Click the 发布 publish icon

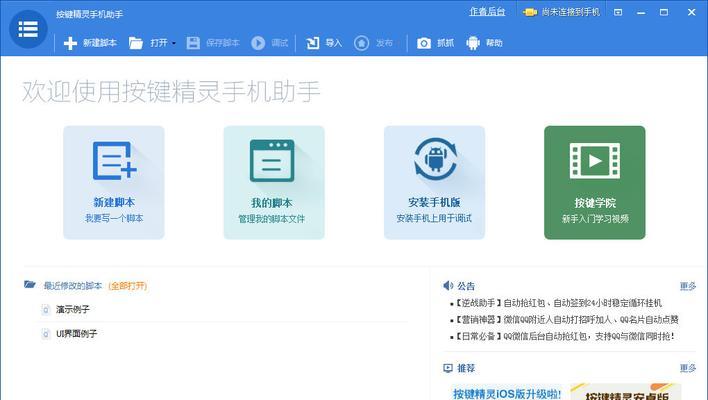click(361, 43)
